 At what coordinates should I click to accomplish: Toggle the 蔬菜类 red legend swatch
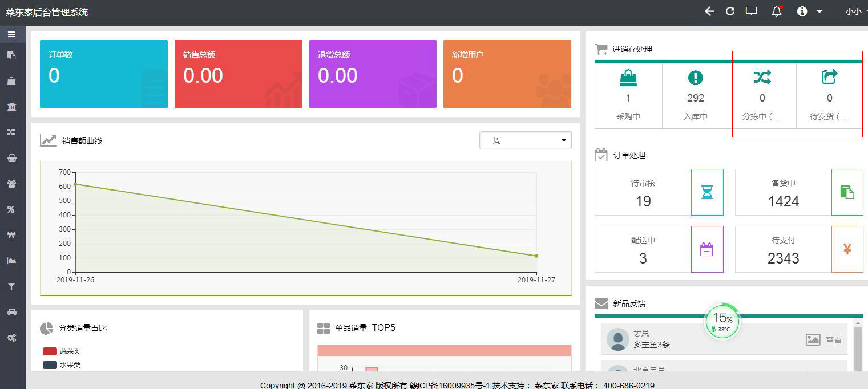pos(50,351)
